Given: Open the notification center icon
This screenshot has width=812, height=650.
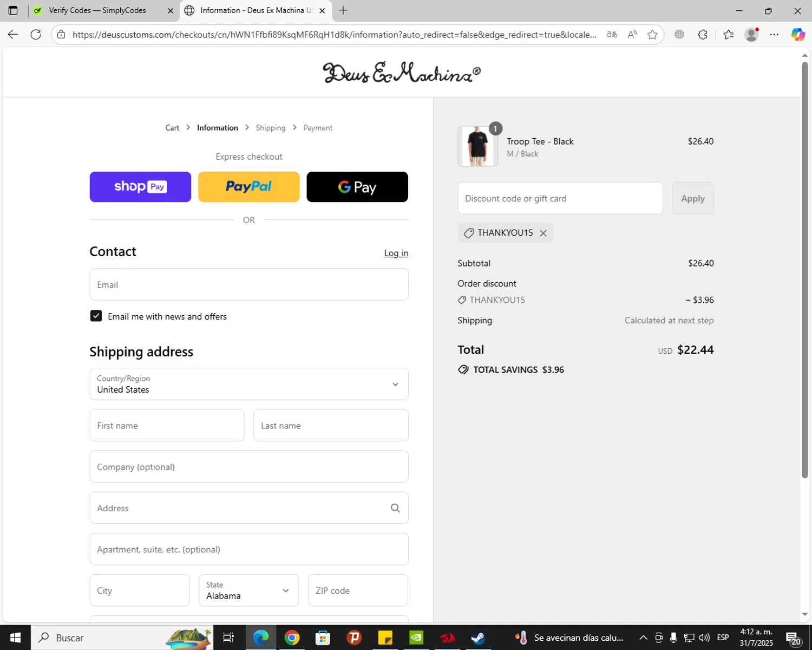Looking at the screenshot, I should click(793, 638).
